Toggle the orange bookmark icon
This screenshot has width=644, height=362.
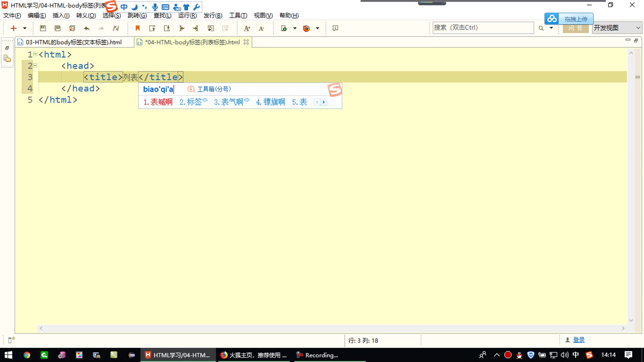point(137,28)
